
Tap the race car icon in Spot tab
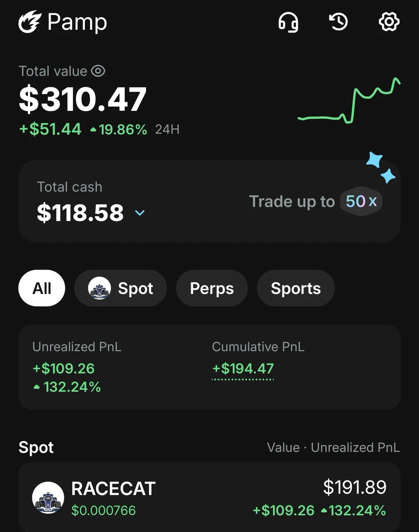(99, 288)
